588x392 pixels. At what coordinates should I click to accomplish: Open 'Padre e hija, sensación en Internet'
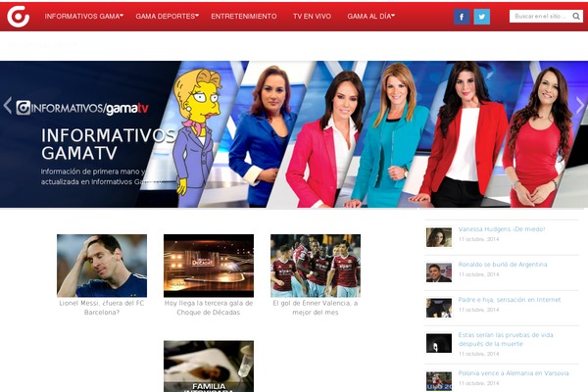510,300
